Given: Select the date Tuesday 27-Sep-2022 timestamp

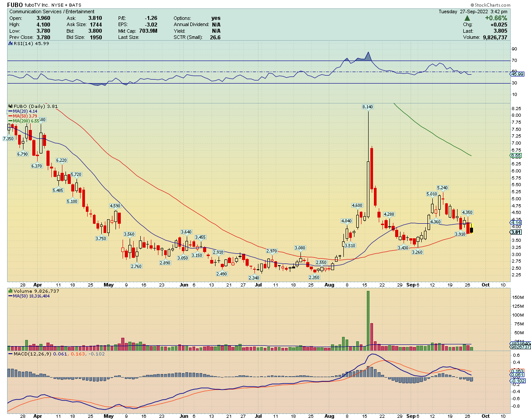Looking at the screenshot, I should (x=473, y=11).
